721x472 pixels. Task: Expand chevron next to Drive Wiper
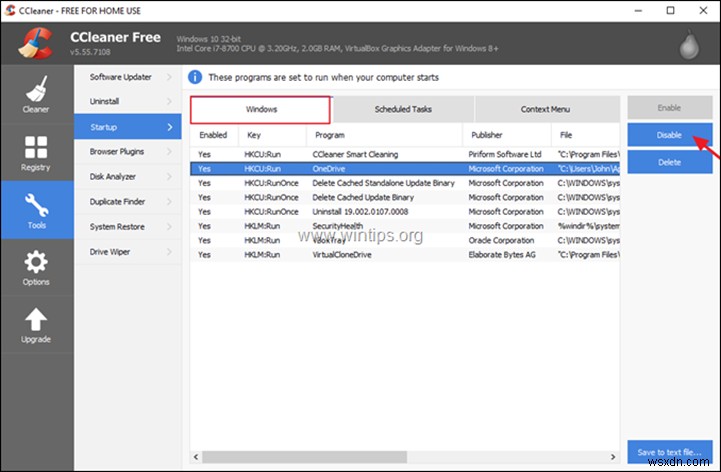pyautogui.click(x=169, y=252)
